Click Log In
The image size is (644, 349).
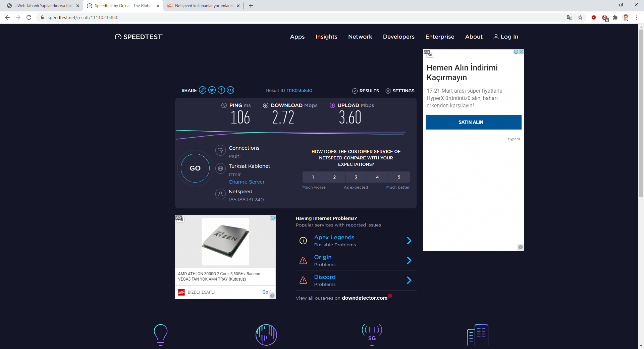[x=506, y=37]
